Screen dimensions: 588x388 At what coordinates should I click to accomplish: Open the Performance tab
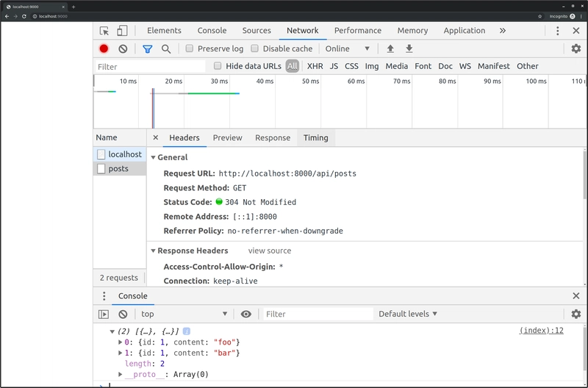tap(358, 31)
